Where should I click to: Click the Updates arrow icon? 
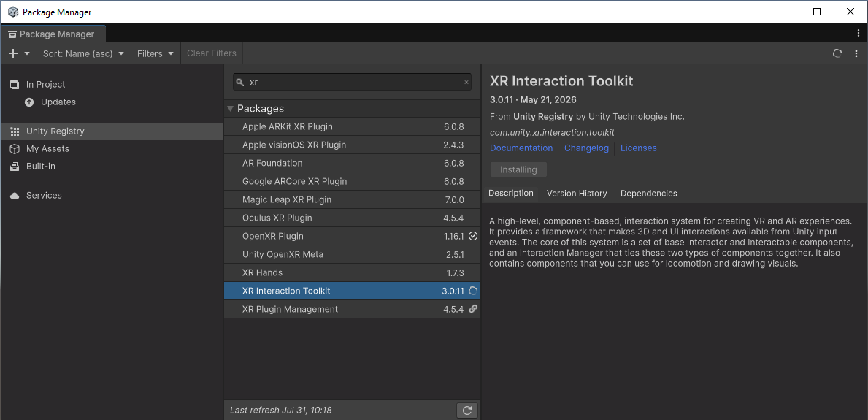(29, 102)
